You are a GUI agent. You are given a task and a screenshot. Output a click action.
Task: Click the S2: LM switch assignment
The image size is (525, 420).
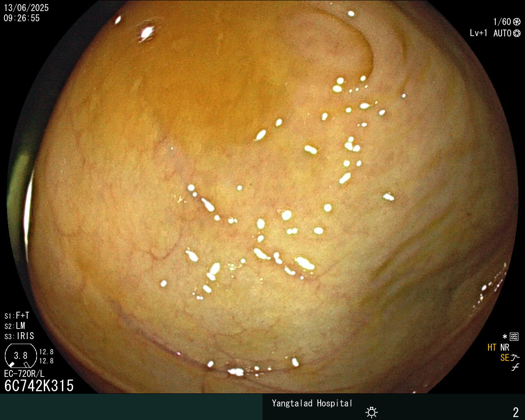click(15, 326)
